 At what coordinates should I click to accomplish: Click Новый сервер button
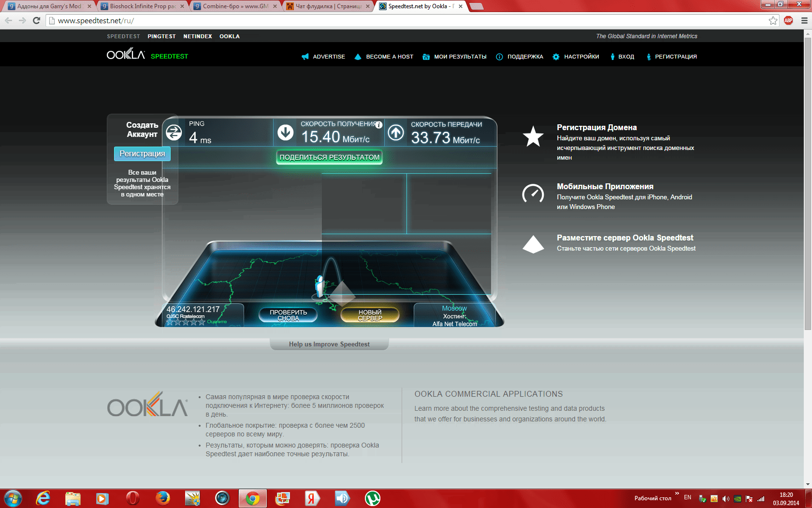click(x=370, y=315)
